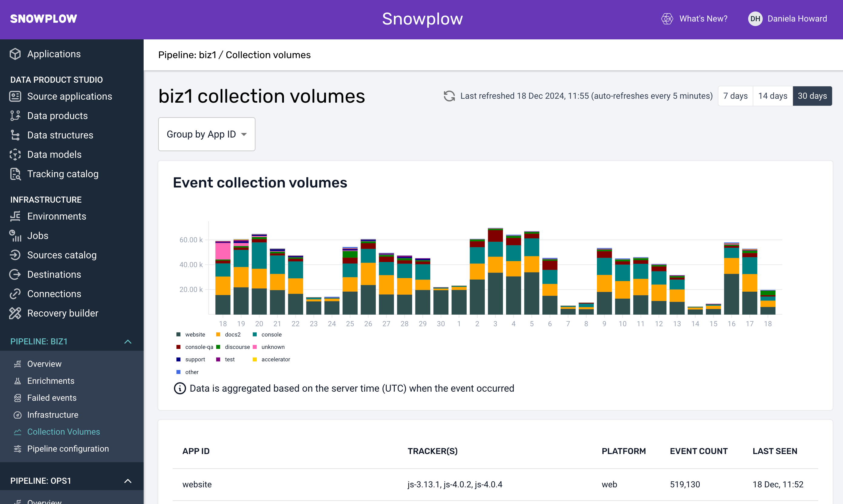Toggle other legend entry
This screenshot has height=504, width=843.
coord(188,372)
